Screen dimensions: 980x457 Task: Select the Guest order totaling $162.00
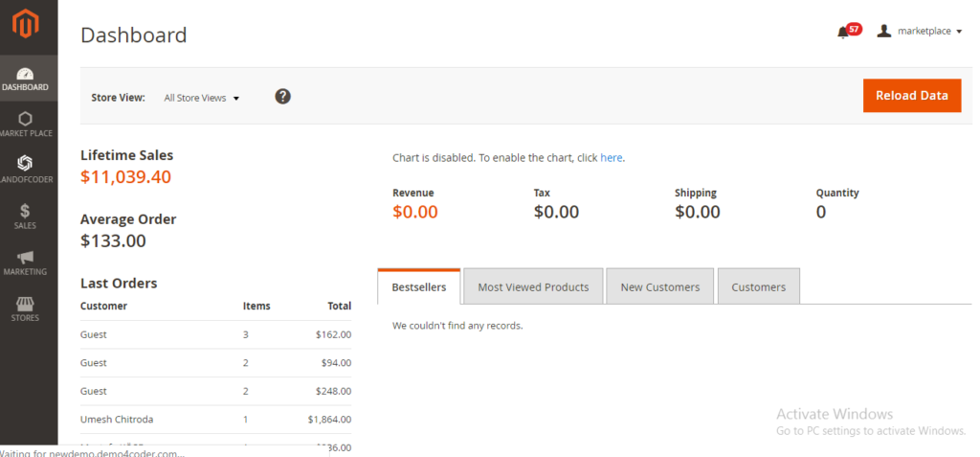coord(215,335)
